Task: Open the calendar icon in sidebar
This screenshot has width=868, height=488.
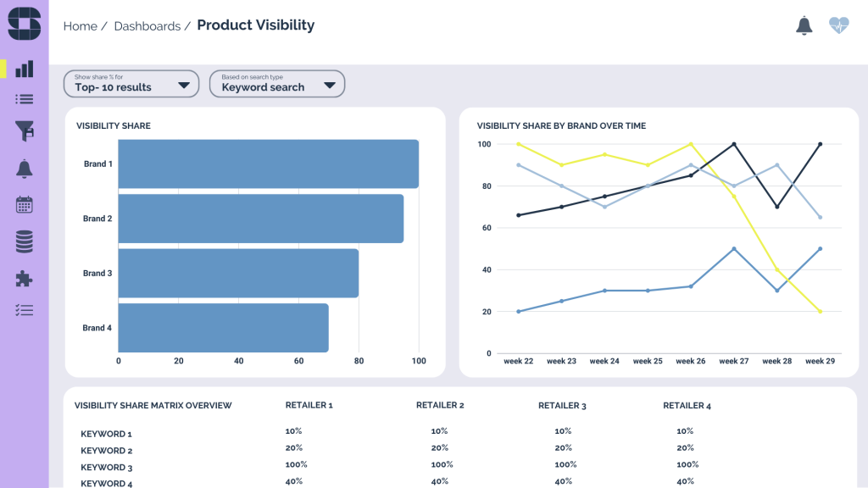Action: coord(25,204)
